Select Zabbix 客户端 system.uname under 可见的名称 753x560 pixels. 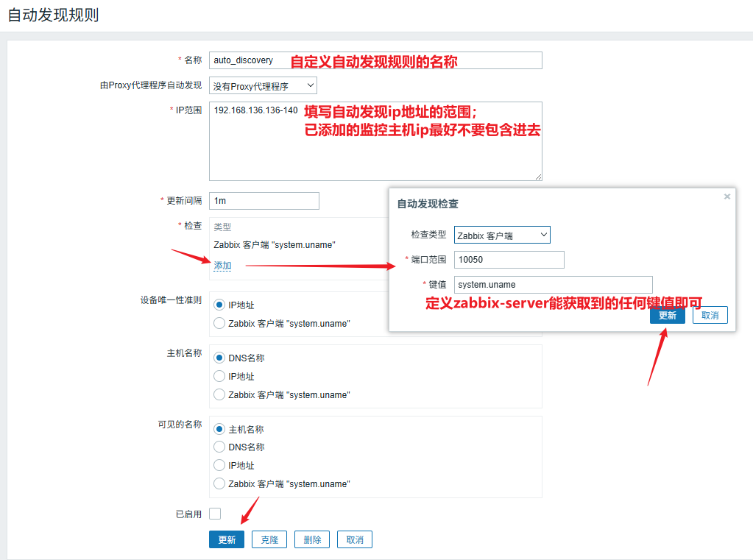pos(219,483)
